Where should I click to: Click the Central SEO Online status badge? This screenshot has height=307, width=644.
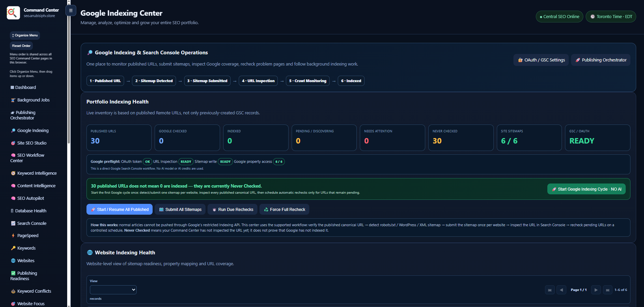coord(559,16)
